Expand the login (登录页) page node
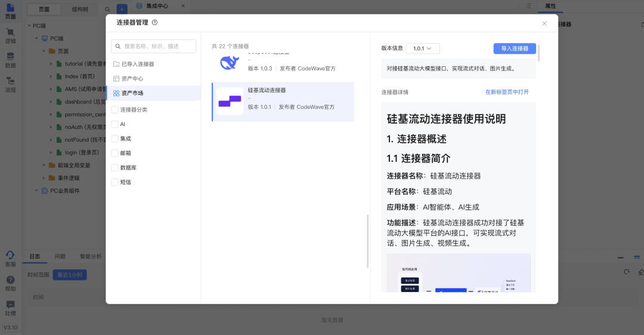The height and width of the screenshot is (335, 644). [x=51, y=152]
